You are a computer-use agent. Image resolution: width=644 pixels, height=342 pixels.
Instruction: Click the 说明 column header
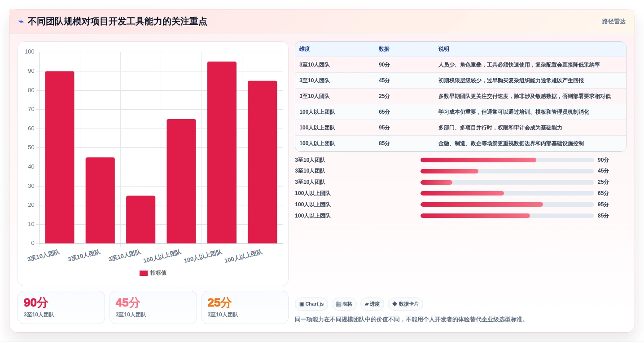[x=444, y=49]
